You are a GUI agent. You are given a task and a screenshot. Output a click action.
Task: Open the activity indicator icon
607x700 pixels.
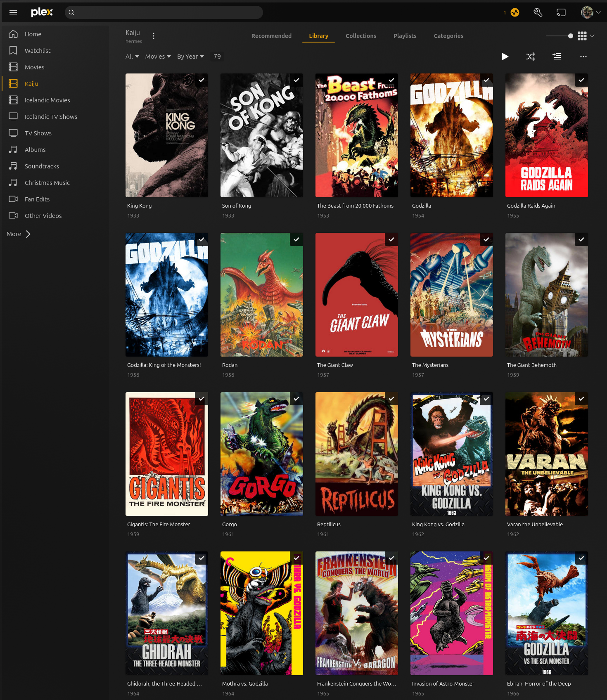(515, 12)
